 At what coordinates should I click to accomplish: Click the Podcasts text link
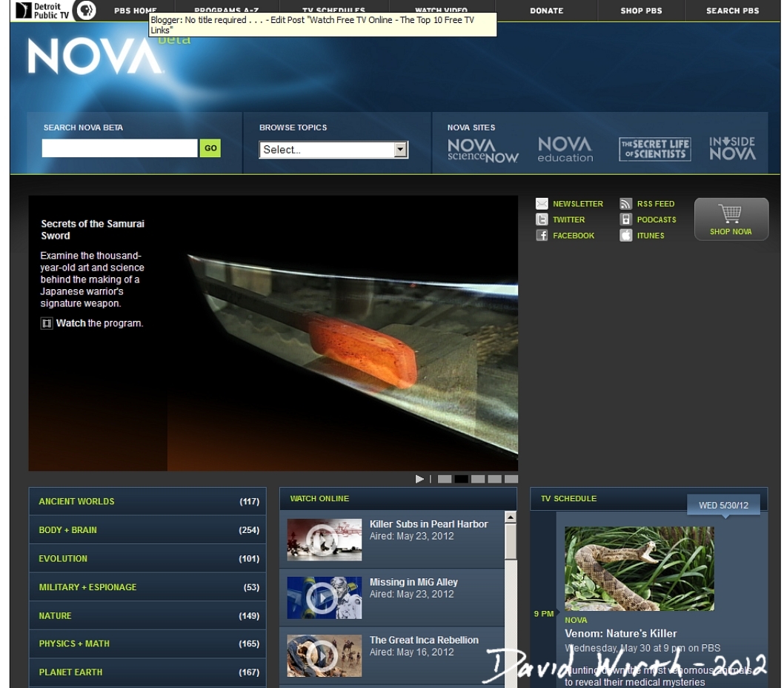click(x=657, y=219)
